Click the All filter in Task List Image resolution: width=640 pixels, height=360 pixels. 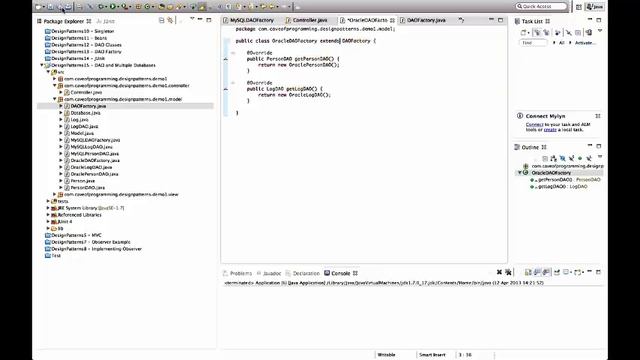pyautogui.click(x=561, y=42)
